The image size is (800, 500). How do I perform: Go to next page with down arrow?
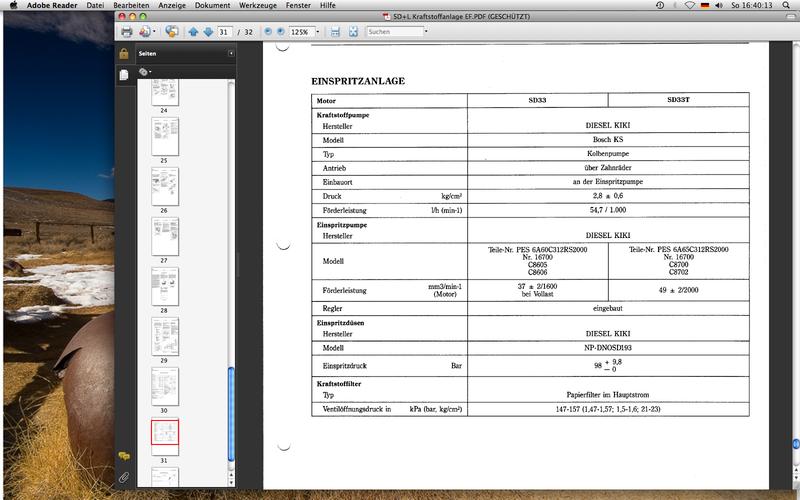206,32
